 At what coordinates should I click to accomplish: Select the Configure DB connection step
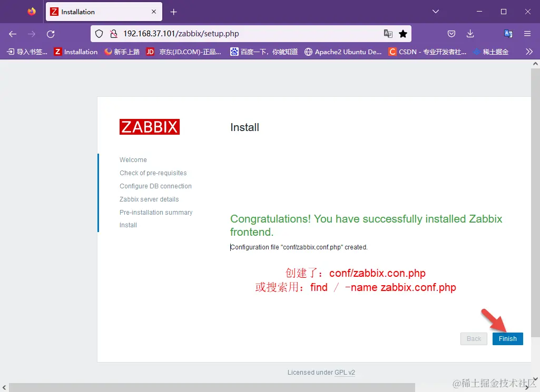[155, 186]
